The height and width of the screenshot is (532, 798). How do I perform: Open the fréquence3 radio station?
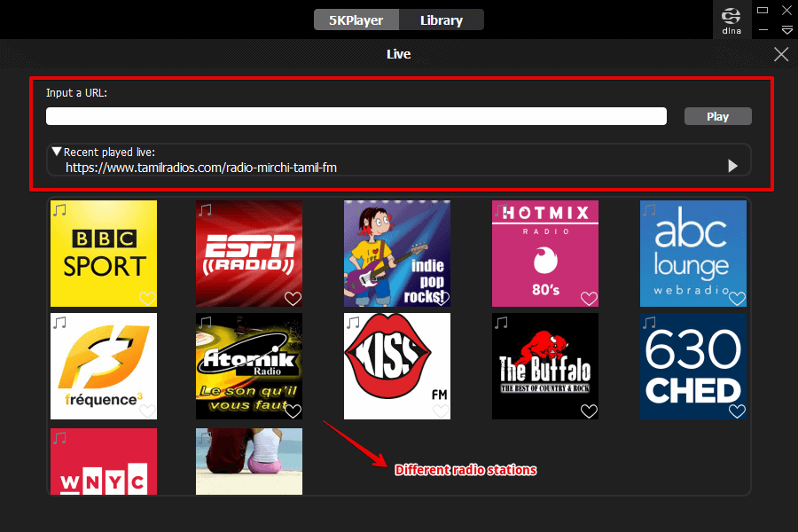pyautogui.click(x=104, y=366)
